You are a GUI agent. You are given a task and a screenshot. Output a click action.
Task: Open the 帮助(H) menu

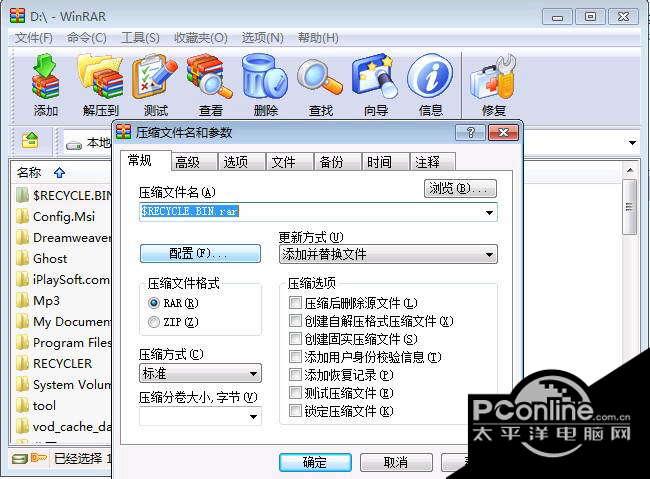coord(318,38)
